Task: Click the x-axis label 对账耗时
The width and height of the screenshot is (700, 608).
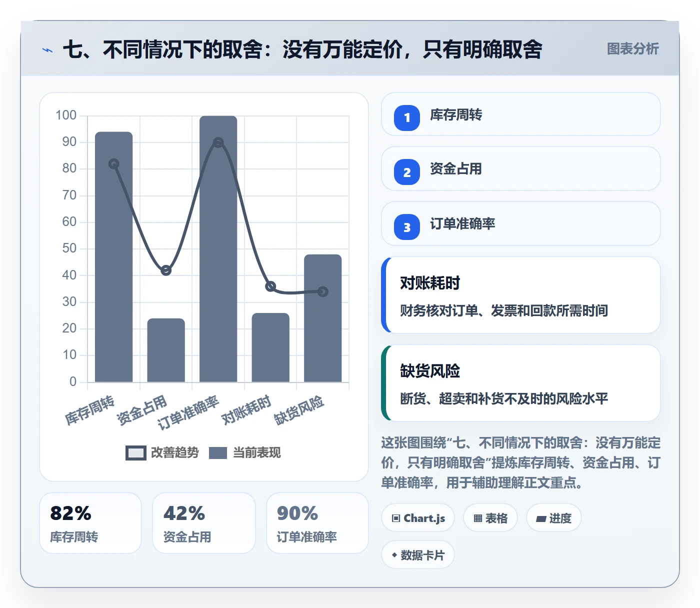Action: [246, 409]
